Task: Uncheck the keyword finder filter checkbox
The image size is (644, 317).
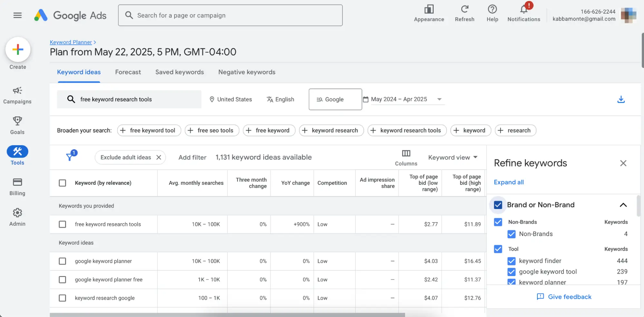Action: pyautogui.click(x=511, y=261)
